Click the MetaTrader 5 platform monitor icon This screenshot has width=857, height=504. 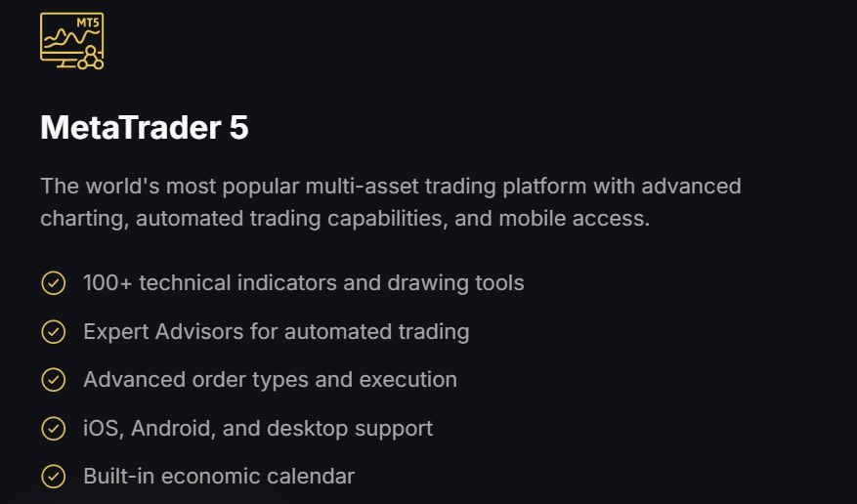[x=70, y=42]
